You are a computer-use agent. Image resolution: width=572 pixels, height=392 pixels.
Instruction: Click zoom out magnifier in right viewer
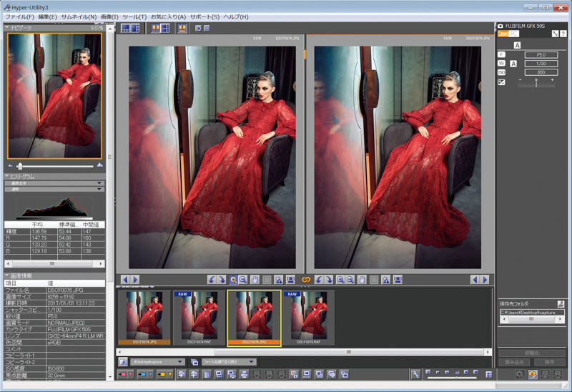point(350,279)
